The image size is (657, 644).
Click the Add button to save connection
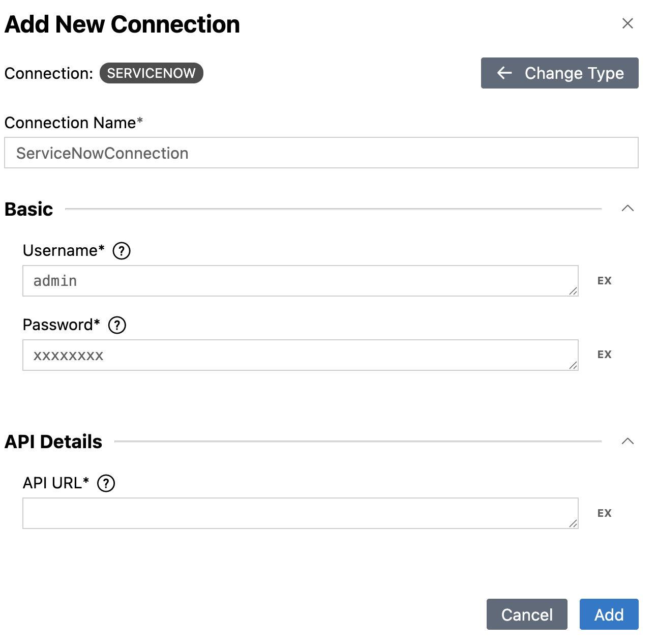[x=609, y=614]
